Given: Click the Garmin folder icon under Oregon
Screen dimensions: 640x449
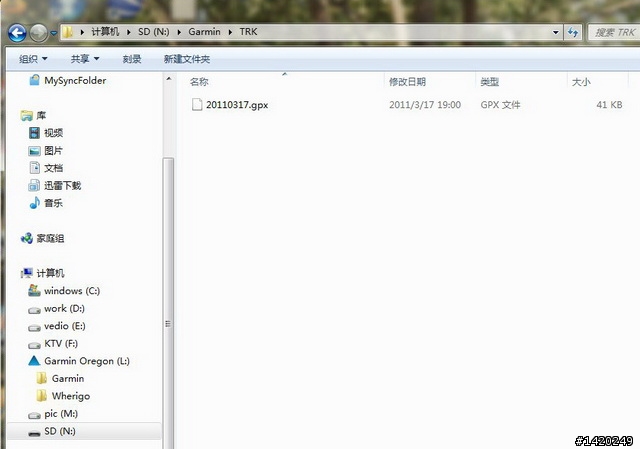Looking at the screenshot, I should click(42, 378).
